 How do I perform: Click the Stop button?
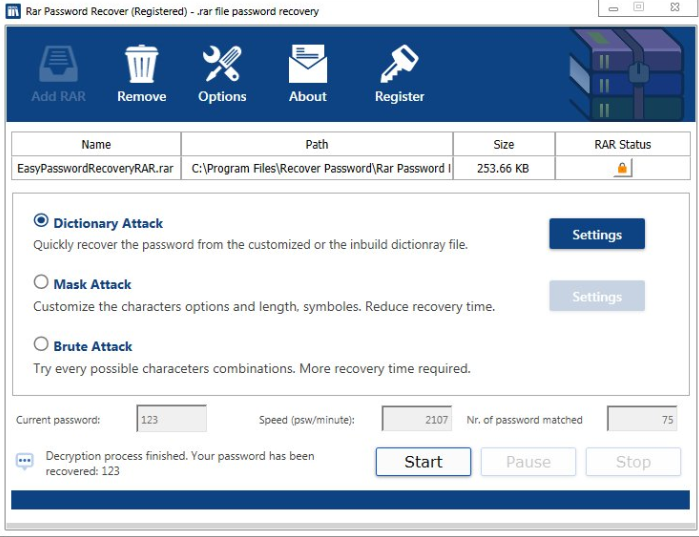(x=633, y=462)
